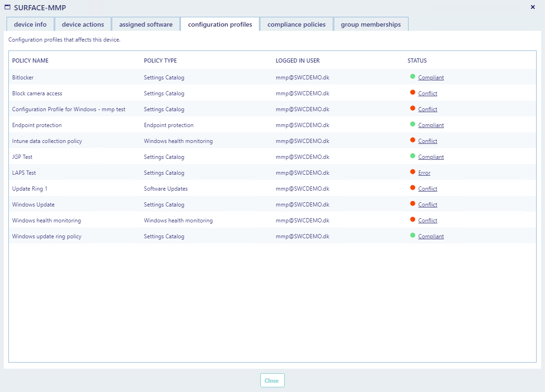Open the Error status link for LAPS Test

424,173
